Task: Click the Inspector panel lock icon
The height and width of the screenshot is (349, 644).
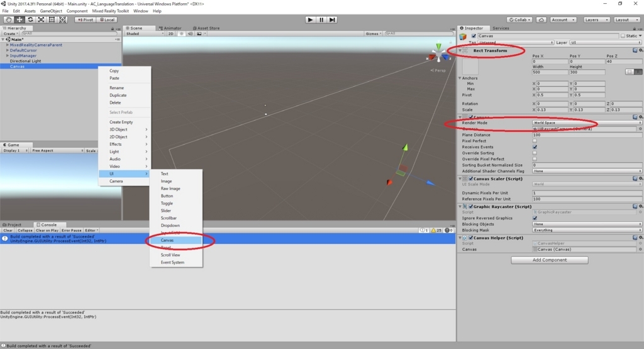Action: point(634,28)
